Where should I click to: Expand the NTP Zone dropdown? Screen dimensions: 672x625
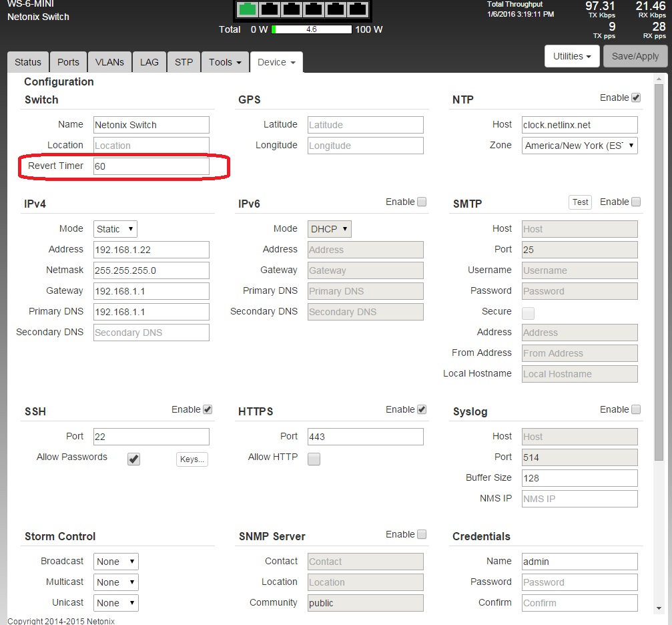point(579,146)
